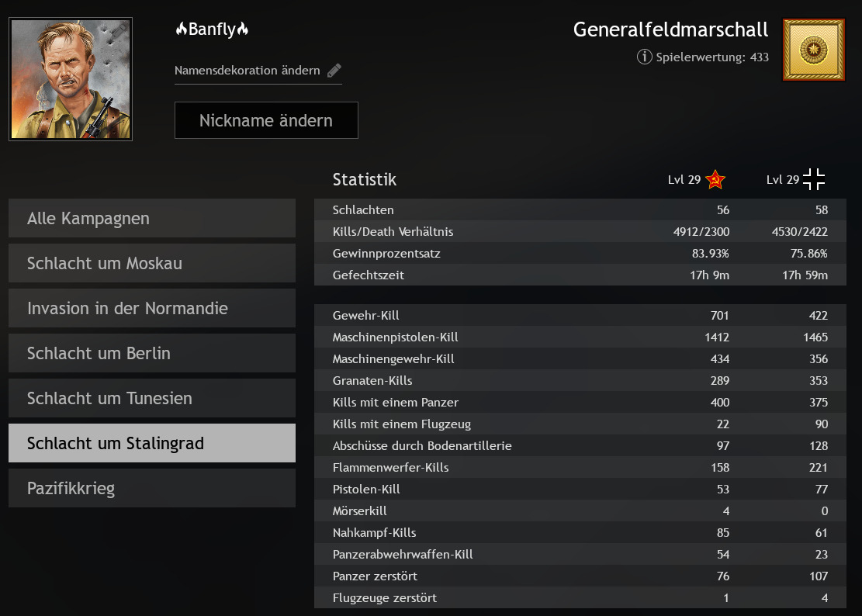Click the Kills/Death Verhältnis row

coord(580,232)
